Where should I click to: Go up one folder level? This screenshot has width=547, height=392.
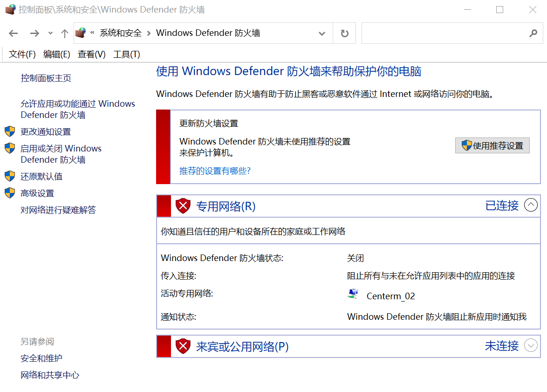(65, 33)
